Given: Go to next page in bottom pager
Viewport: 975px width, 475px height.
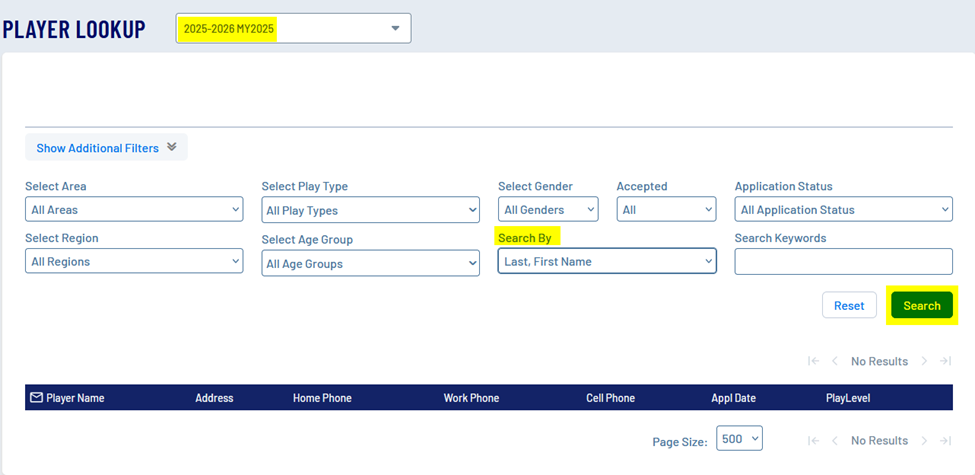Looking at the screenshot, I should [x=924, y=440].
